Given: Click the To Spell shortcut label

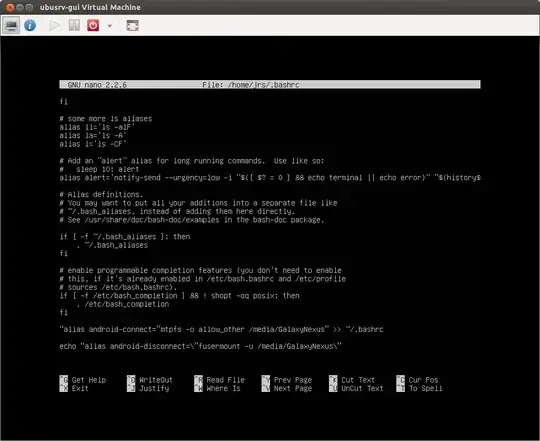Looking at the screenshot, I should tap(425, 388).
